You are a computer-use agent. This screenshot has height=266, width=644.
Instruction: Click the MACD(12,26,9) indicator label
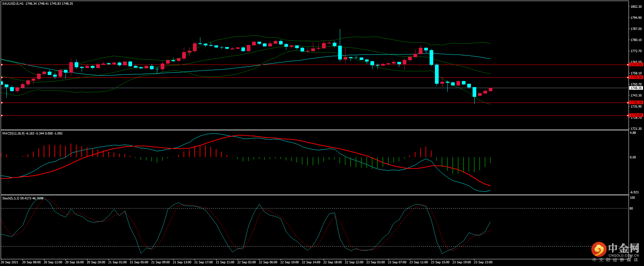(13, 134)
